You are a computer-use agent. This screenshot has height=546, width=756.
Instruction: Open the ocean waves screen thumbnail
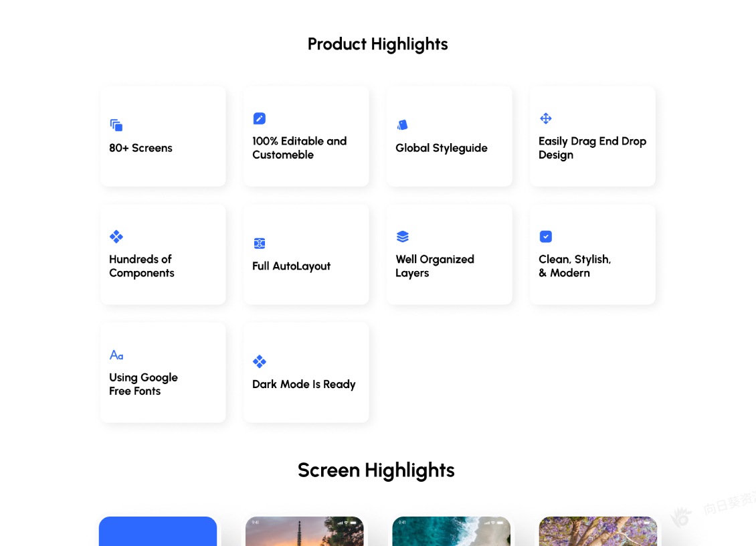pos(452,531)
